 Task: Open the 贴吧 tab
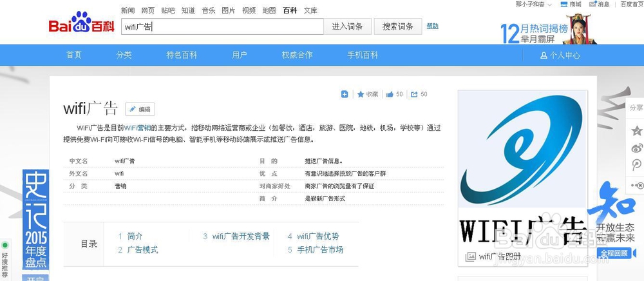coord(168,11)
